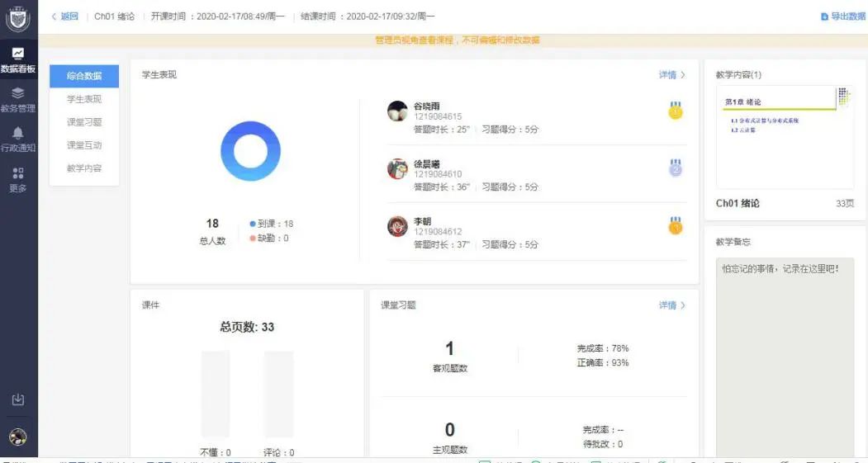Open the 数据看板 dashboard icon
This screenshot has width=868, height=463.
click(x=17, y=53)
